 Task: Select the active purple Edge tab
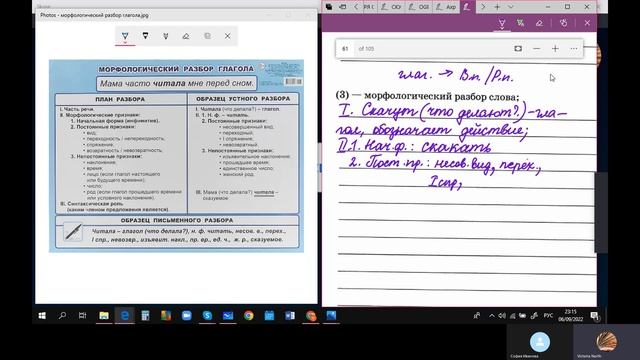pyautogui.click(x=467, y=7)
